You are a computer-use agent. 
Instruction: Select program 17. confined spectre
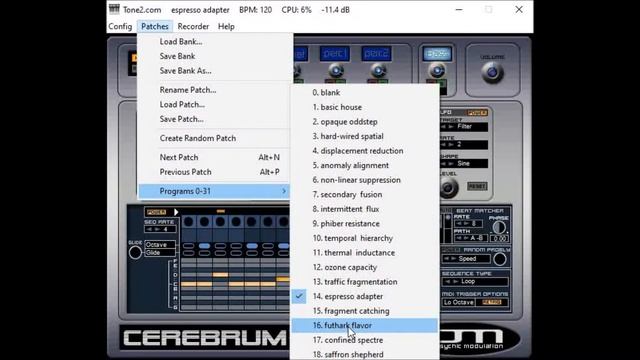click(365, 340)
